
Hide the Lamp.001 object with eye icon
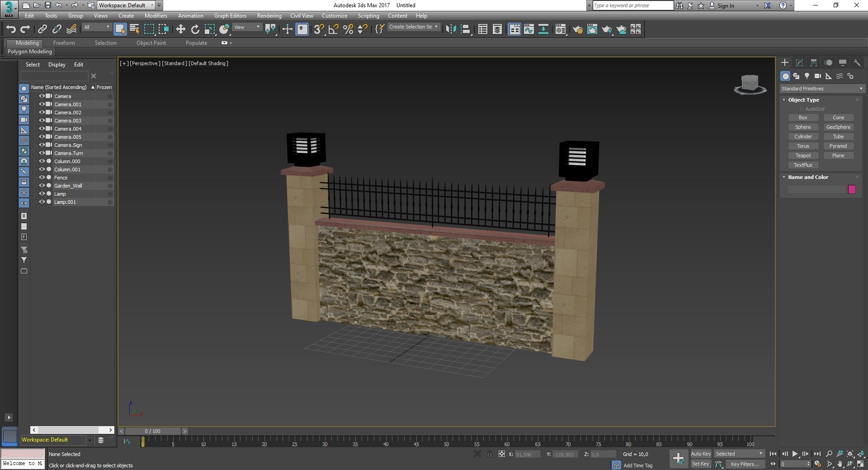click(x=42, y=202)
